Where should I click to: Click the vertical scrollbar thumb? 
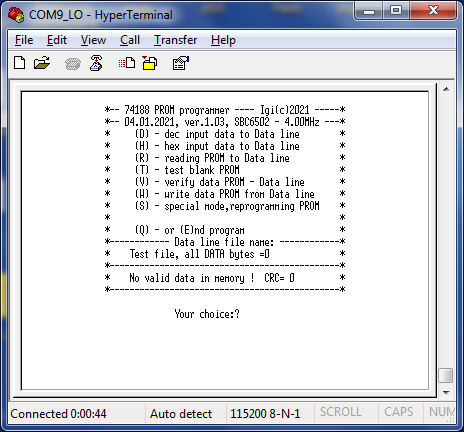point(446,375)
